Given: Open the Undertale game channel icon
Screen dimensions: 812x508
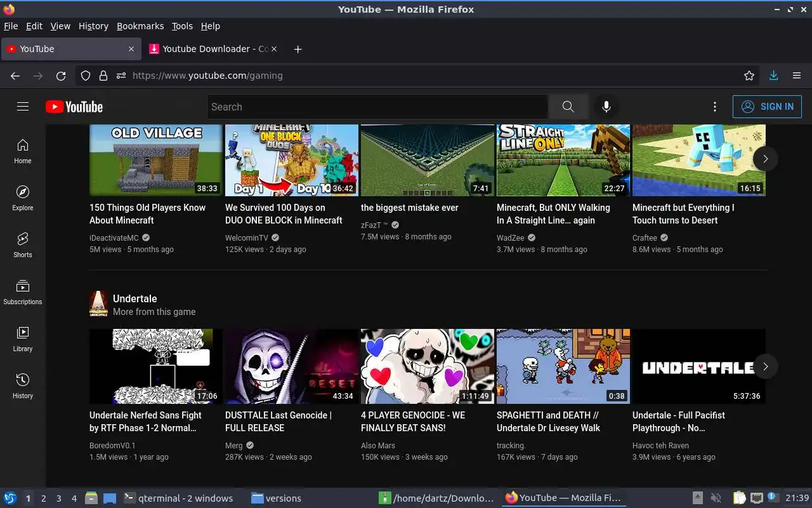Looking at the screenshot, I should click(98, 304).
